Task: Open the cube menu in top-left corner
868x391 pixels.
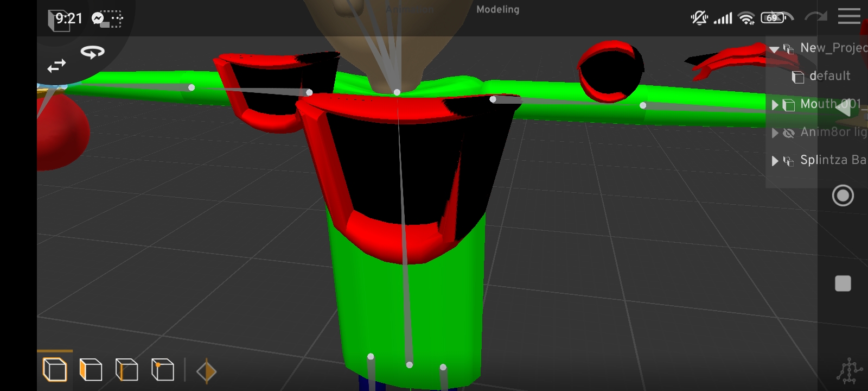Action: point(59,21)
